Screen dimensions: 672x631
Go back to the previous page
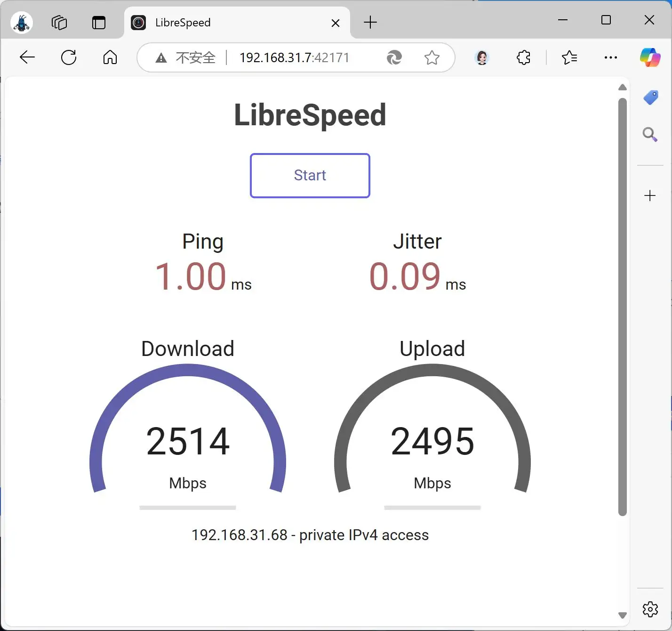pos(27,57)
